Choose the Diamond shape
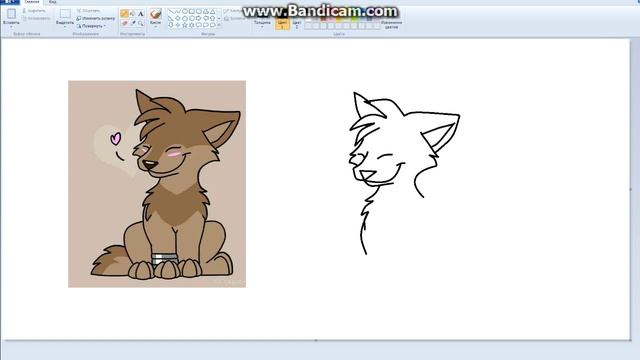 coord(178,18)
